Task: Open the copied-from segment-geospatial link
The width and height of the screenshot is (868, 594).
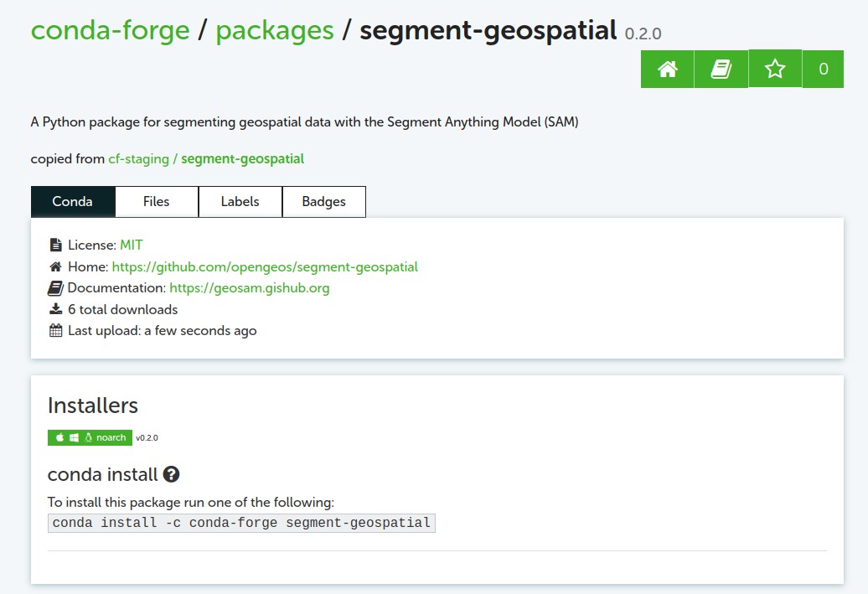Action: [x=242, y=159]
